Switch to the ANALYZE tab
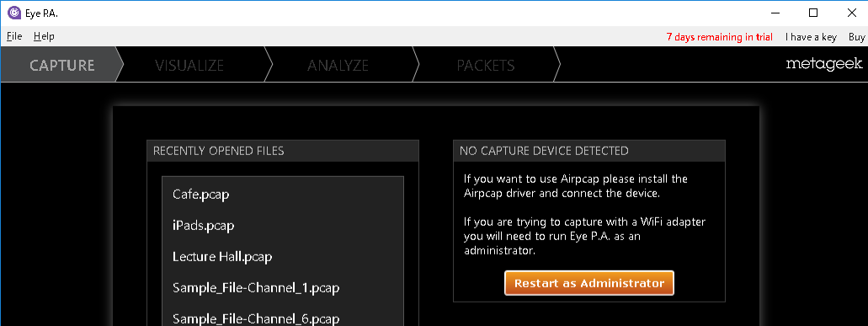Screen dimensions: 868x326 click(338, 66)
